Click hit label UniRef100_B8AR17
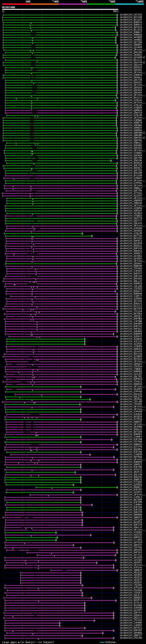 click(x=131, y=487)
